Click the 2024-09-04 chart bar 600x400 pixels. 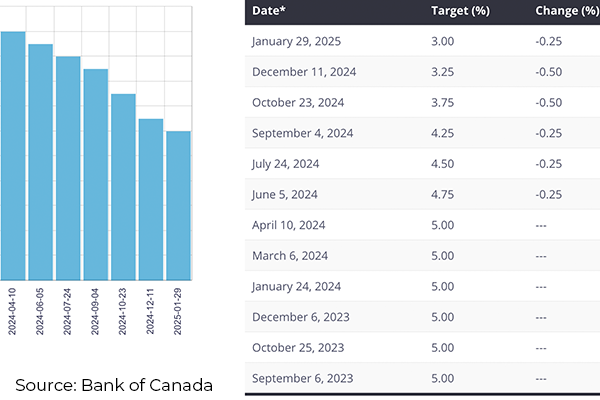point(95,174)
